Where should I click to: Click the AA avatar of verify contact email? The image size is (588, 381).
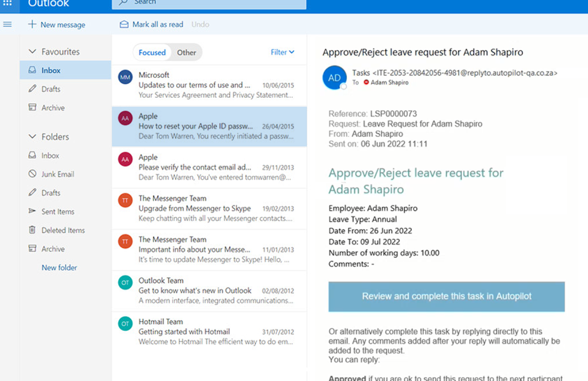coord(125,159)
